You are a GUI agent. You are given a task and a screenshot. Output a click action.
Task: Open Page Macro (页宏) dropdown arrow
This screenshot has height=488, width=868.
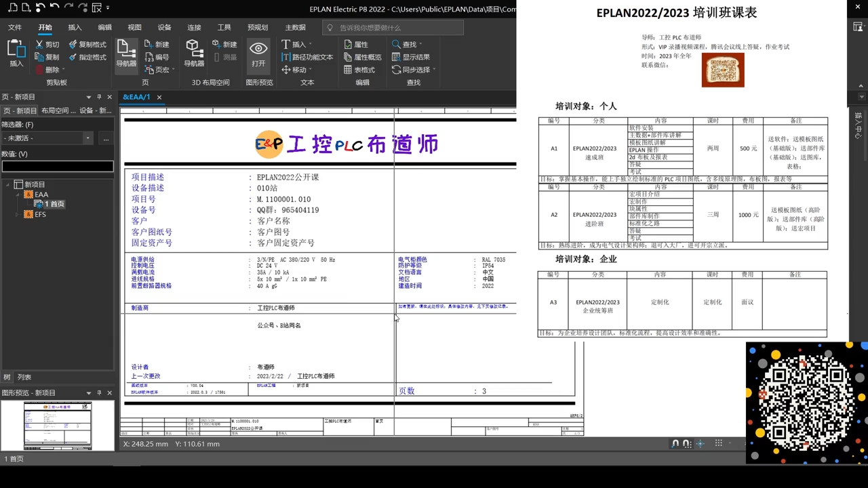click(174, 70)
